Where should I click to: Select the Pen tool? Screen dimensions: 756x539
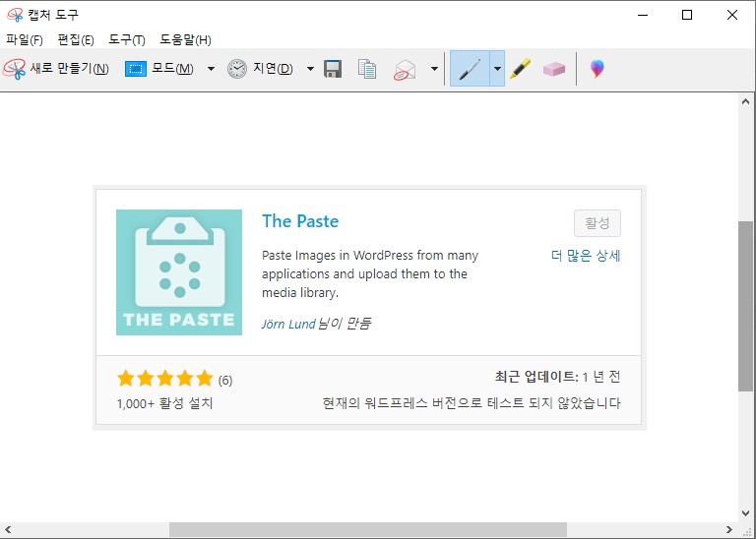[471, 69]
